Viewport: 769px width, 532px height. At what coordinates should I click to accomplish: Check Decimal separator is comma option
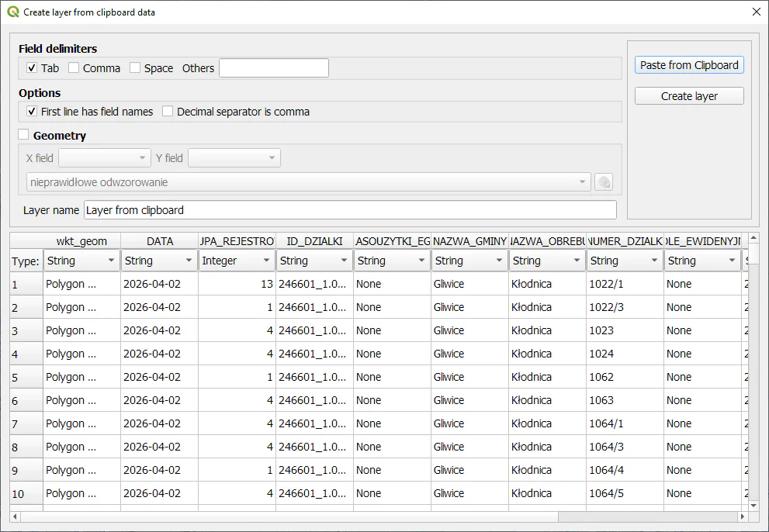168,112
